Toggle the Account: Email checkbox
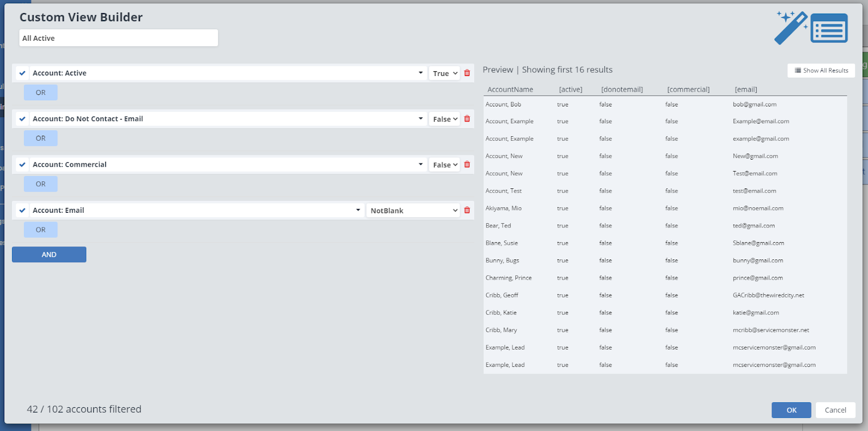The width and height of the screenshot is (868, 431). click(22, 210)
